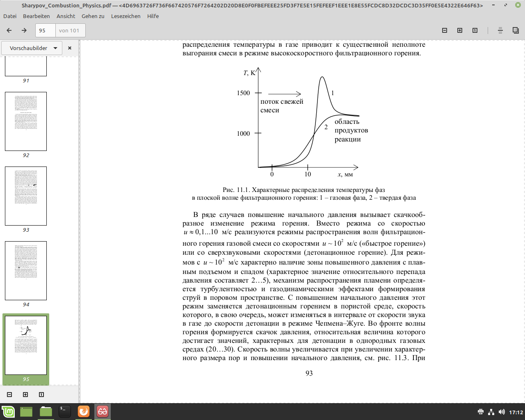Image resolution: width=525 pixels, height=420 pixels.
Task: Open the Firefox taskbar icon
Action: (84, 411)
